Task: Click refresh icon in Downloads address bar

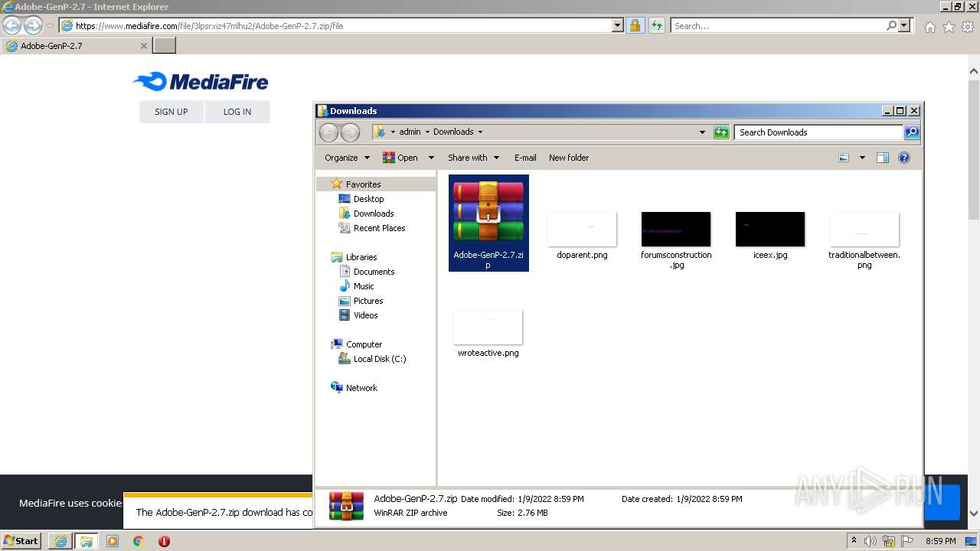Action: (x=721, y=132)
